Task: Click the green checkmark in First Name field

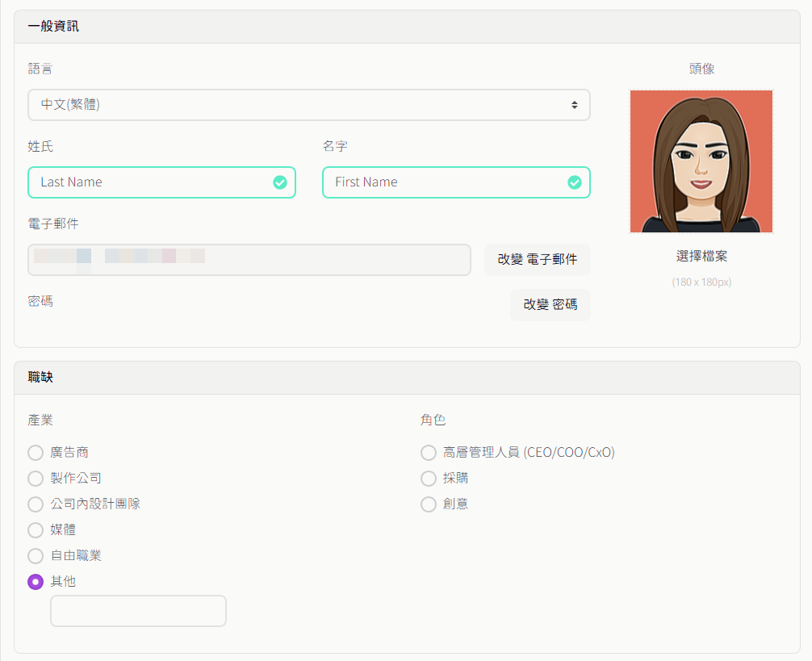Action: coord(575,182)
